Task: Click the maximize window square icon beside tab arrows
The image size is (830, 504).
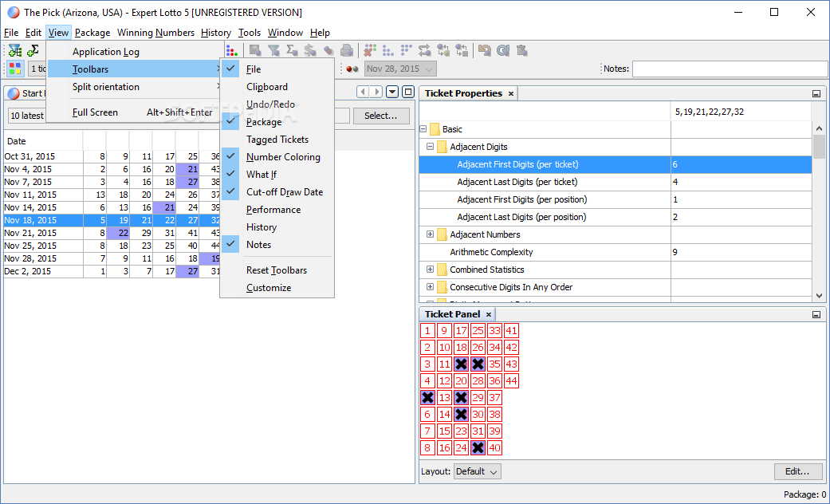Action: coord(408,93)
